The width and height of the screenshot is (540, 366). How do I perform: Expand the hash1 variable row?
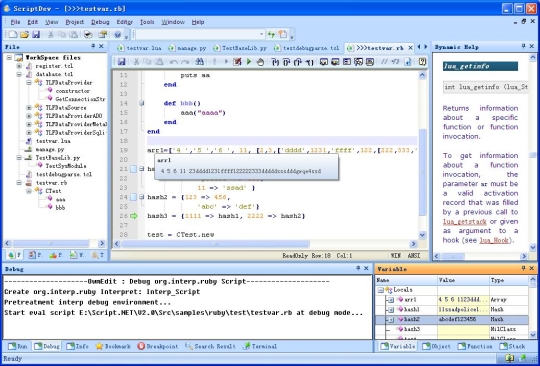click(391, 310)
